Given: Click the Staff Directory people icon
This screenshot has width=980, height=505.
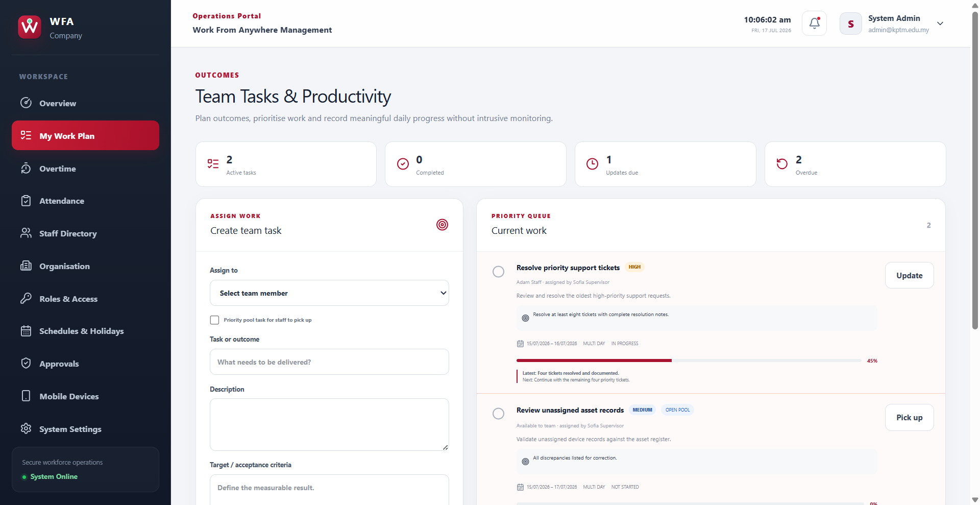Looking at the screenshot, I should (26, 233).
